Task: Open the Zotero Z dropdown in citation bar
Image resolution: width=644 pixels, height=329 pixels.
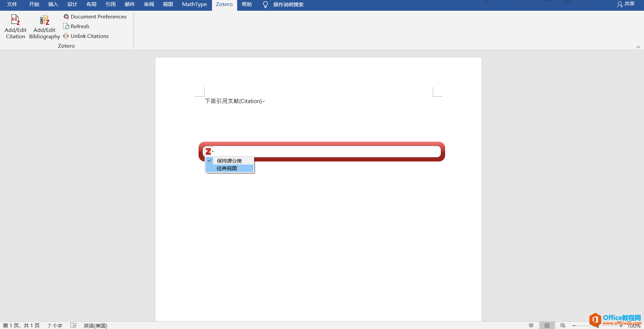Action: click(209, 152)
